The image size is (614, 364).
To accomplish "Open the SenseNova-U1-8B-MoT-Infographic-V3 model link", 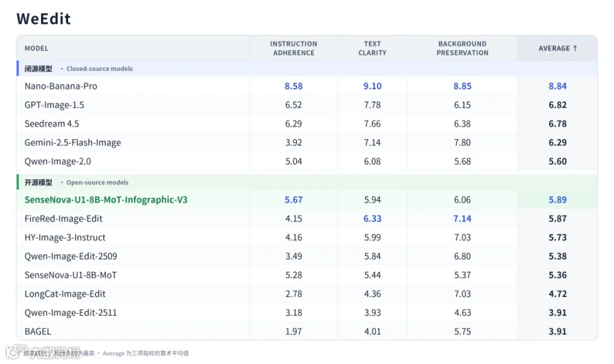I will (106, 200).
